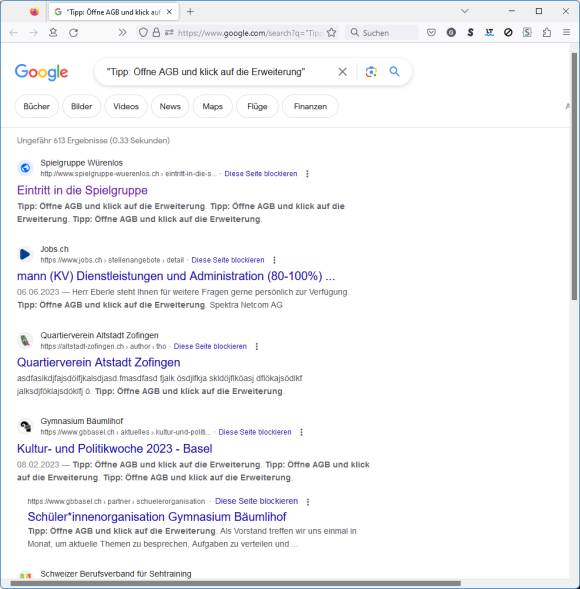Switch to the Finanzen filter
The height and width of the screenshot is (589, 580).
click(310, 106)
